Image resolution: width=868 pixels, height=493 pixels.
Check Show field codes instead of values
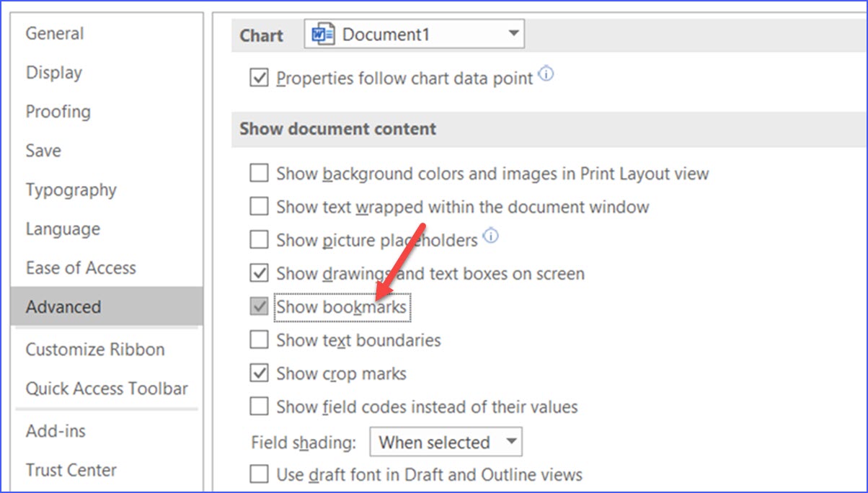click(x=258, y=407)
